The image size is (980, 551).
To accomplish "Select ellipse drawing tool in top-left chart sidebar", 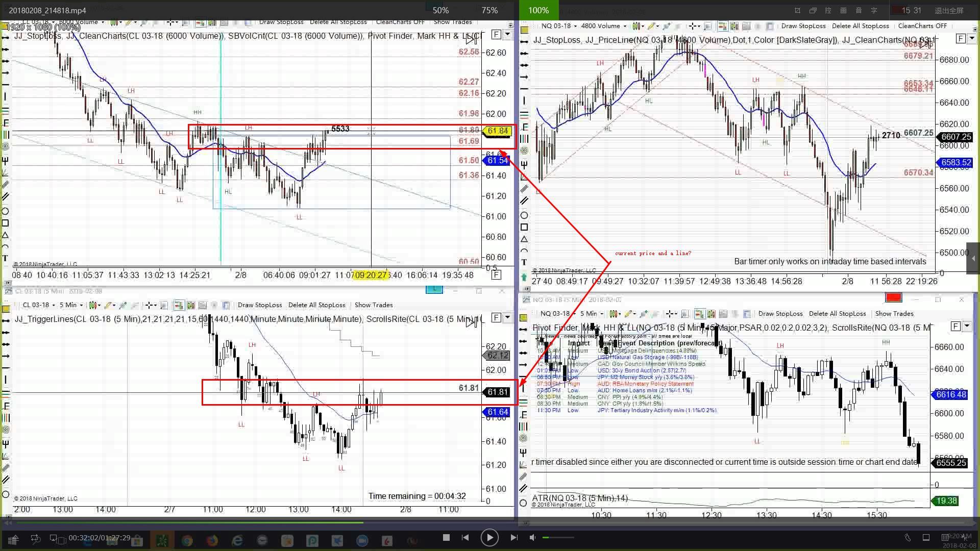I will tap(6, 211).
